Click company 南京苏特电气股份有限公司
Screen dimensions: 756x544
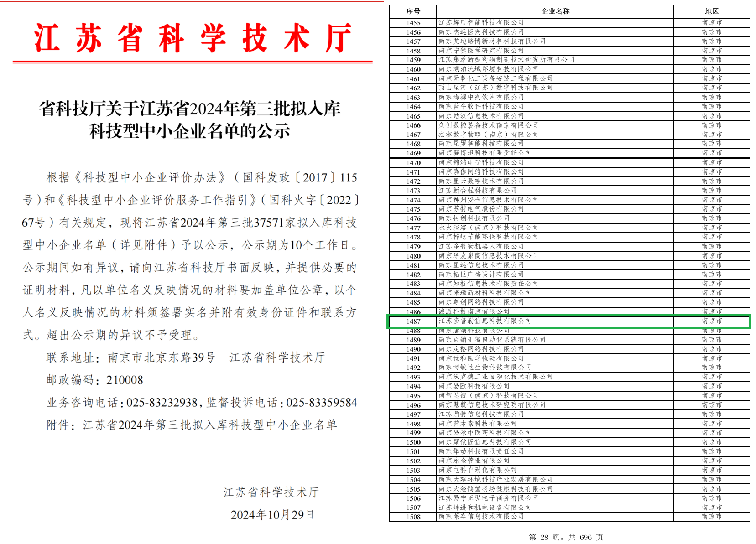(481, 209)
